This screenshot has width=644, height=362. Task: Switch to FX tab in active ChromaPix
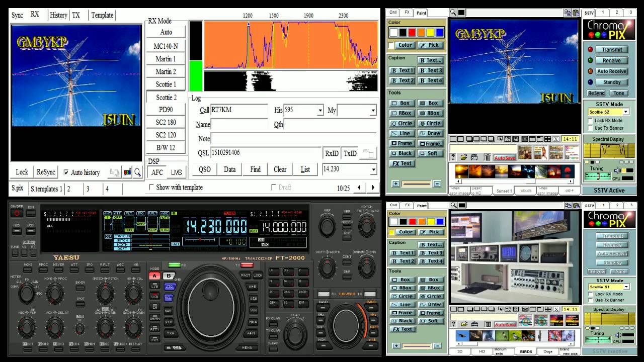click(407, 12)
